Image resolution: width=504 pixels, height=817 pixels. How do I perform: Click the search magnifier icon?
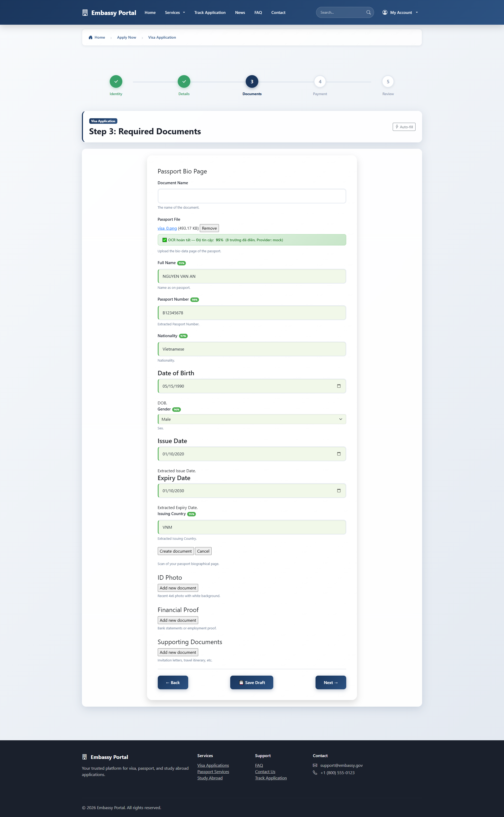(x=368, y=12)
